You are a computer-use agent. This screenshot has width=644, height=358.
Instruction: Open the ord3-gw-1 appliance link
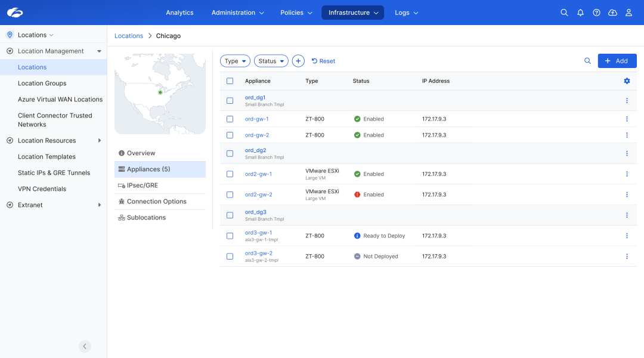point(258,233)
